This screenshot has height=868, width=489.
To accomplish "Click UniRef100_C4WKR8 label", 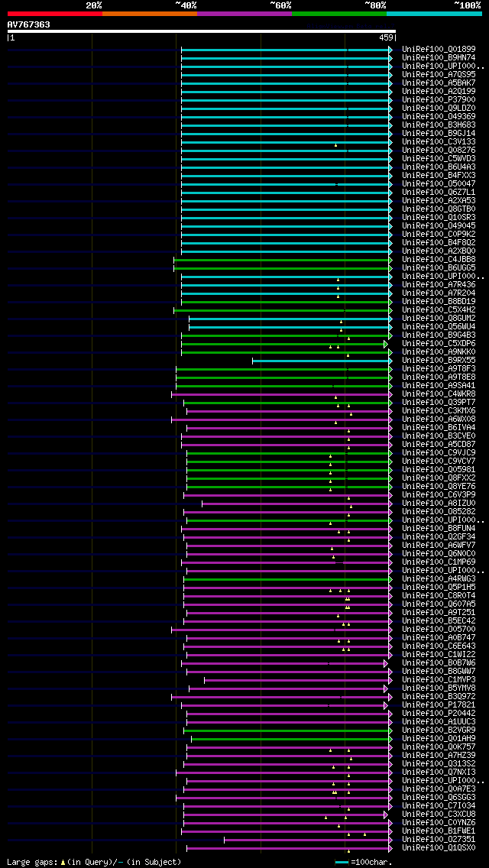I will point(439,394).
